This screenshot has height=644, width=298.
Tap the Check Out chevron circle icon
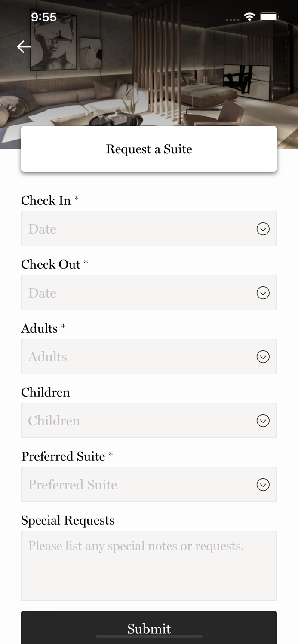(x=263, y=293)
